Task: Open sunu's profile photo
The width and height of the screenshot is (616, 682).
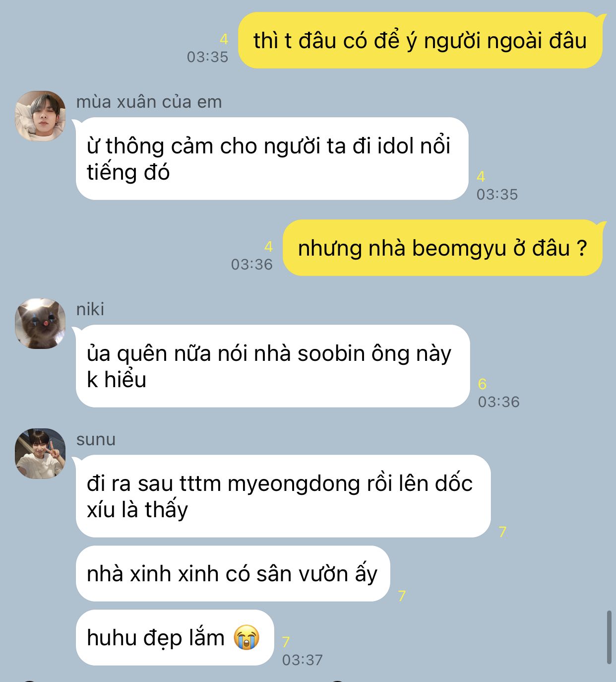Action: [40, 453]
